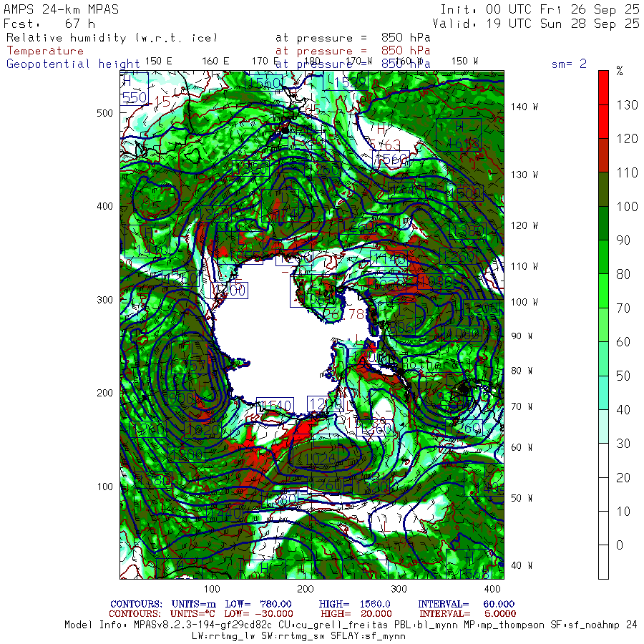644x644 pixels.
Task: Click the bright green 70–80% colorbar segment
Action: 603,291
